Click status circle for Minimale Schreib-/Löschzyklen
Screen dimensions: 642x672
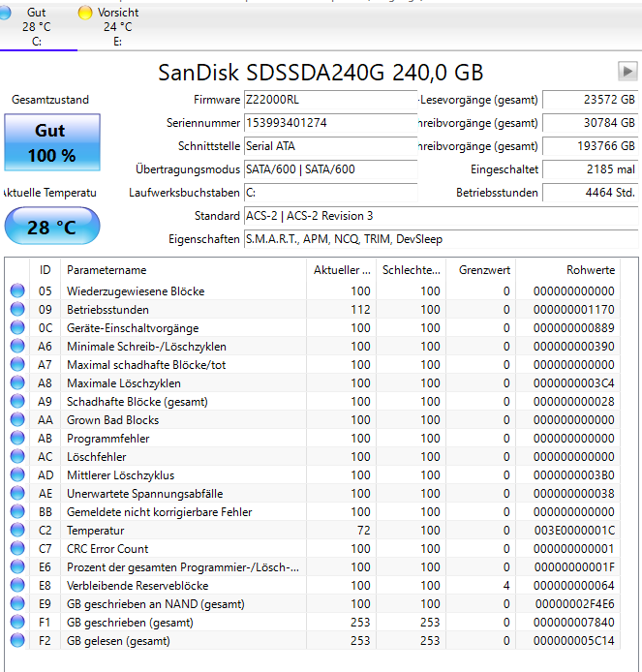pyautogui.click(x=17, y=346)
